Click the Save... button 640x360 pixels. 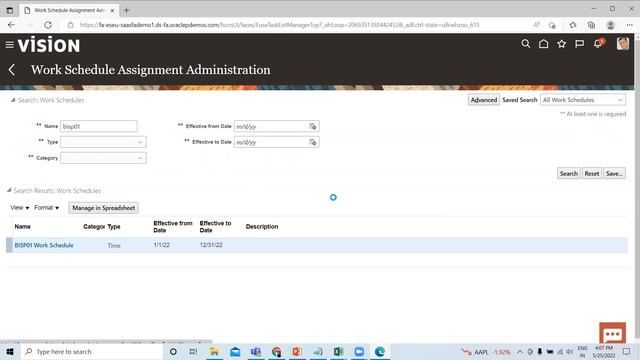point(614,173)
